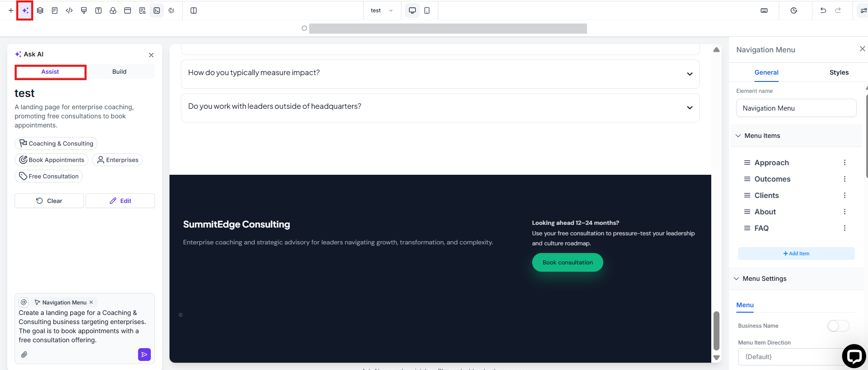Open the Layers panel icon
The image size is (868, 370).
(x=40, y=10)
